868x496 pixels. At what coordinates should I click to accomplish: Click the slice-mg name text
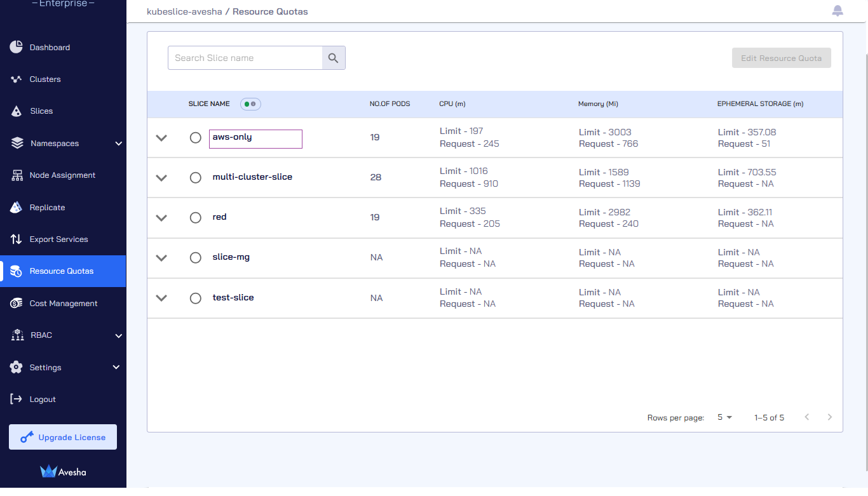tap(231, 257)
